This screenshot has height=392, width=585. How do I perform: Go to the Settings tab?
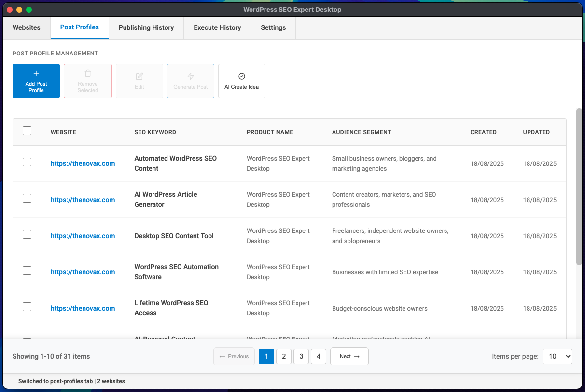point(273,27)
